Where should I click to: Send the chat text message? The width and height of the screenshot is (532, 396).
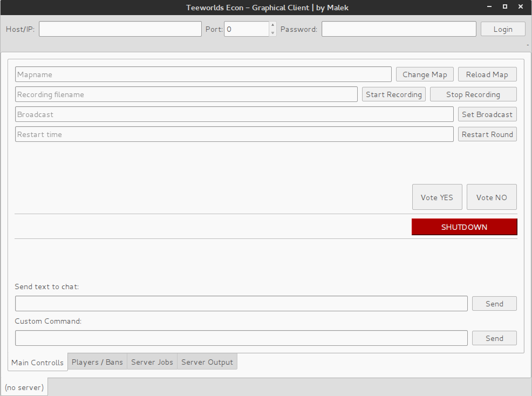click(x=494, y=304)
